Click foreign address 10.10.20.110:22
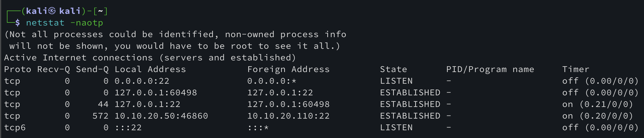Screen dimensions: 644x138 (288, 116)
